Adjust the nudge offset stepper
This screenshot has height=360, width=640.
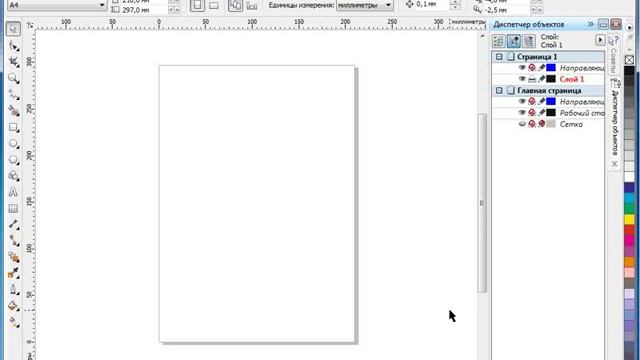455,5
